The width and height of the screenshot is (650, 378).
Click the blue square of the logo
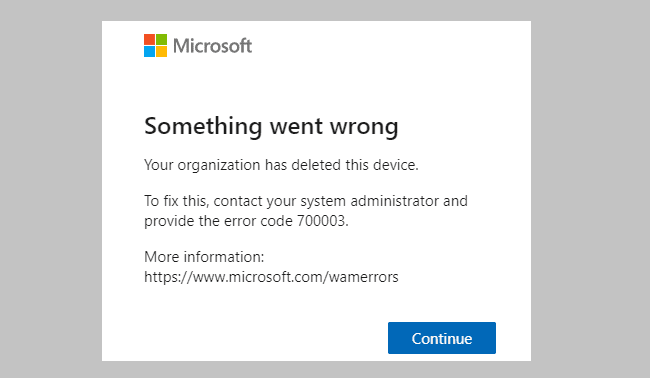pyautogui.click(x=149, y=51)
